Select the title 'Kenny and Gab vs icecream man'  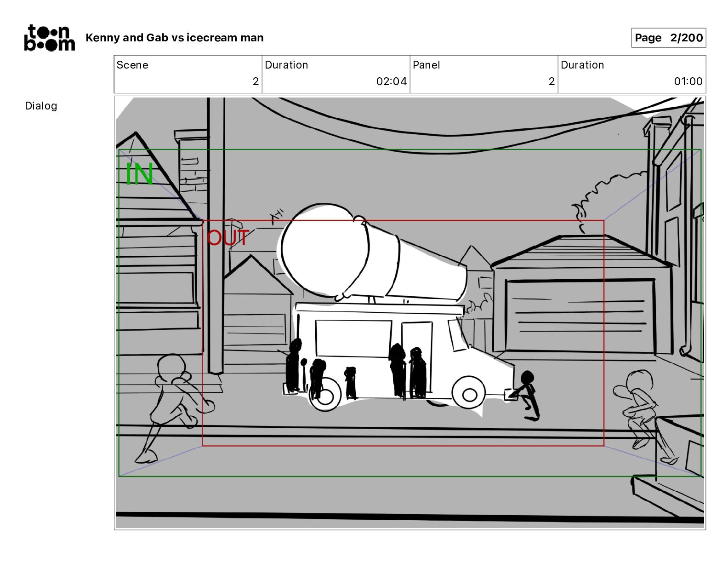175,38
